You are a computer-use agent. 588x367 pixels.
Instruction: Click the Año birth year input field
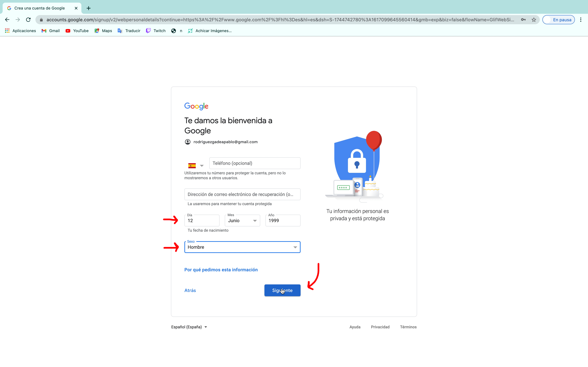tap(283, 220)
